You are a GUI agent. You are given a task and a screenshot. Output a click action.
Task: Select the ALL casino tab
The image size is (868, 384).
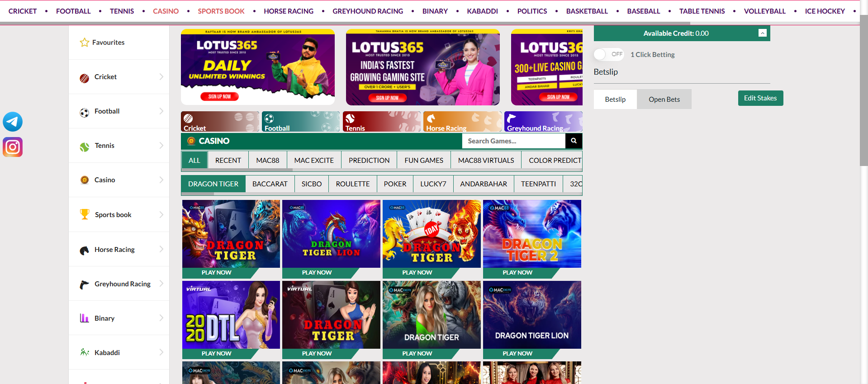click(194, 160)
